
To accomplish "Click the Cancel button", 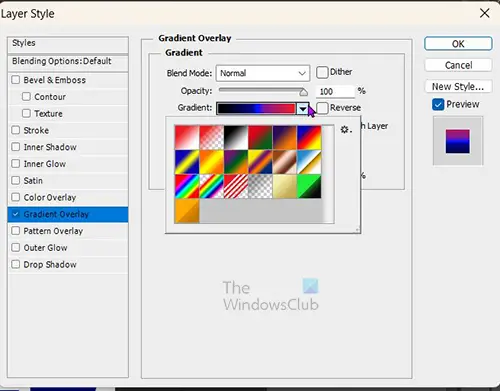I will click(458, 65).
